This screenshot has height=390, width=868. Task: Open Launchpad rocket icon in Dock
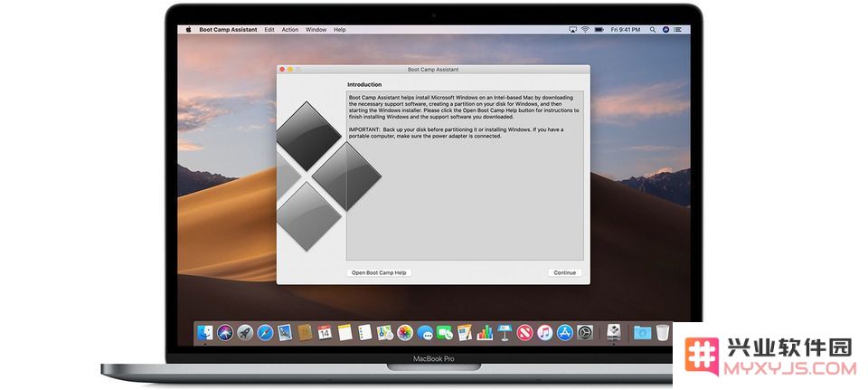[245, 332]
